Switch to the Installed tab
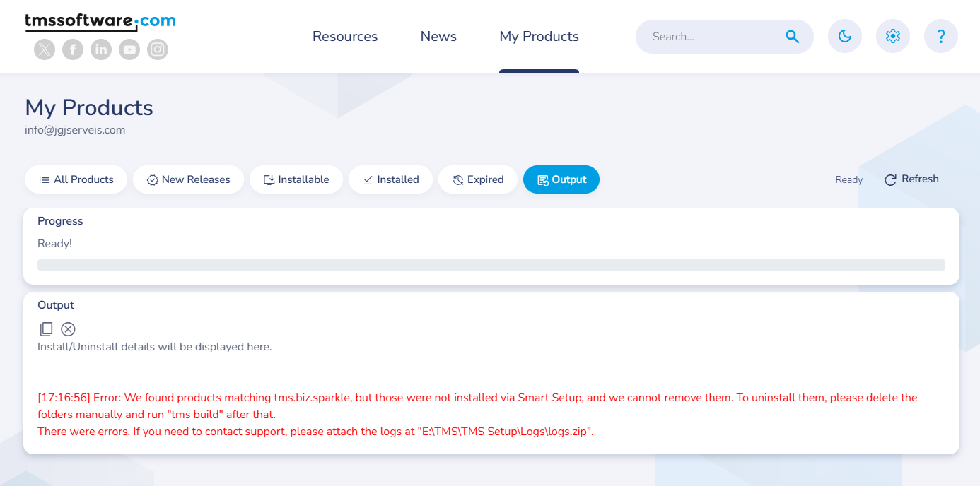The width and height of the screenshot is (980, 486). (390, 179)
